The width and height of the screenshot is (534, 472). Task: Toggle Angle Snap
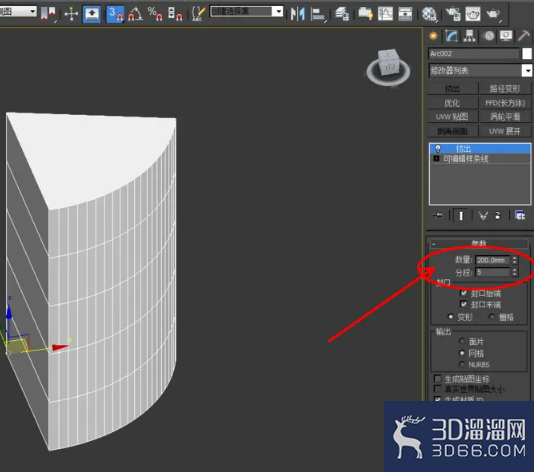[135, 14]
